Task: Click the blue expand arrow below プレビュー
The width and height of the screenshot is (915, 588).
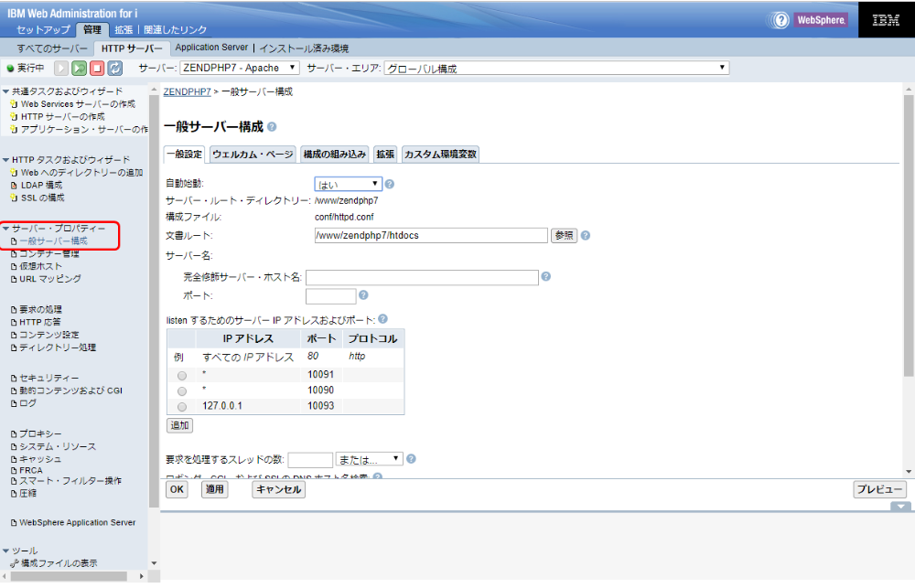Action: click(900, 507)
